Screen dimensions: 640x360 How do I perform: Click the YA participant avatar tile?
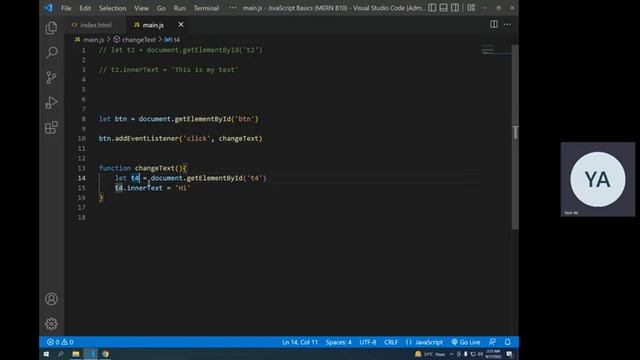click(x=598, y=179)
